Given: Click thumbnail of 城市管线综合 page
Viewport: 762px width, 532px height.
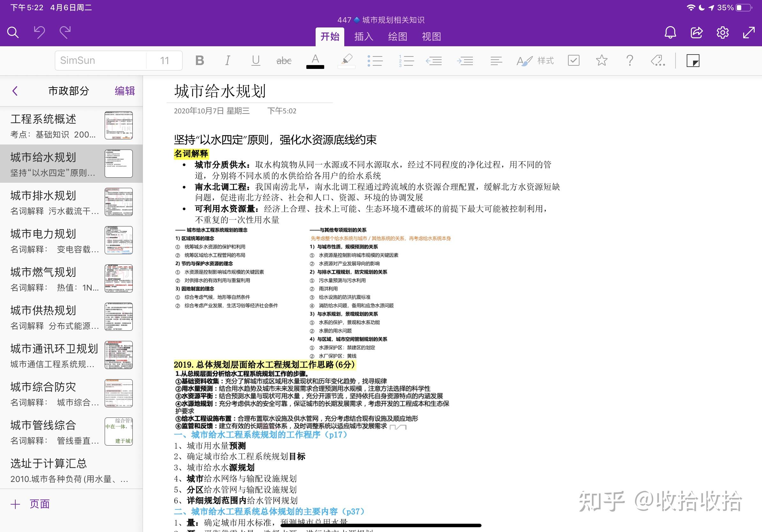Looking at the screenshot, I should pos(118,432).
